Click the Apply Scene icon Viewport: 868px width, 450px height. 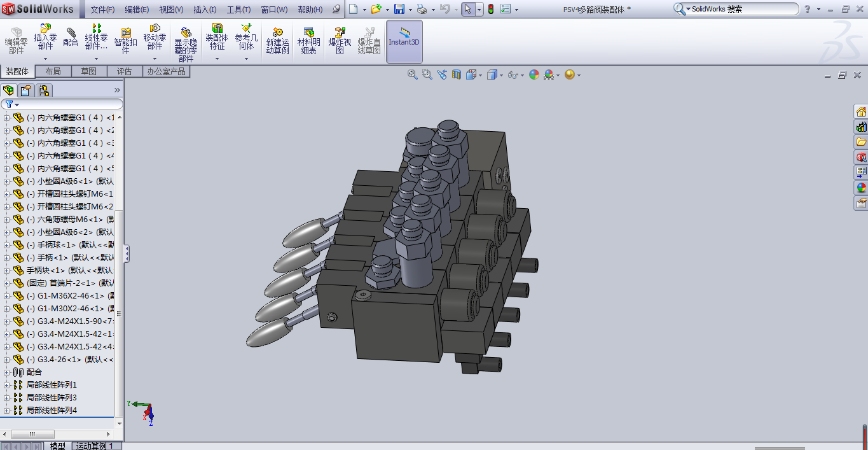pyautogui.click(x=549, y=74)
